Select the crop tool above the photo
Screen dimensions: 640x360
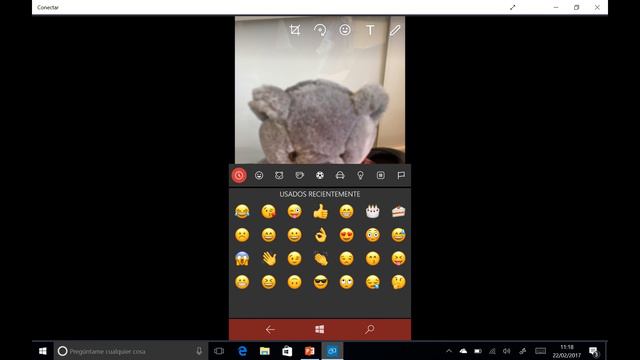click(295, 30)
